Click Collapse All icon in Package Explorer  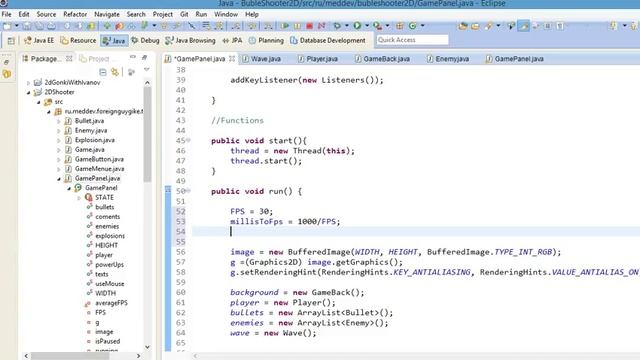(x=103, y=72)
